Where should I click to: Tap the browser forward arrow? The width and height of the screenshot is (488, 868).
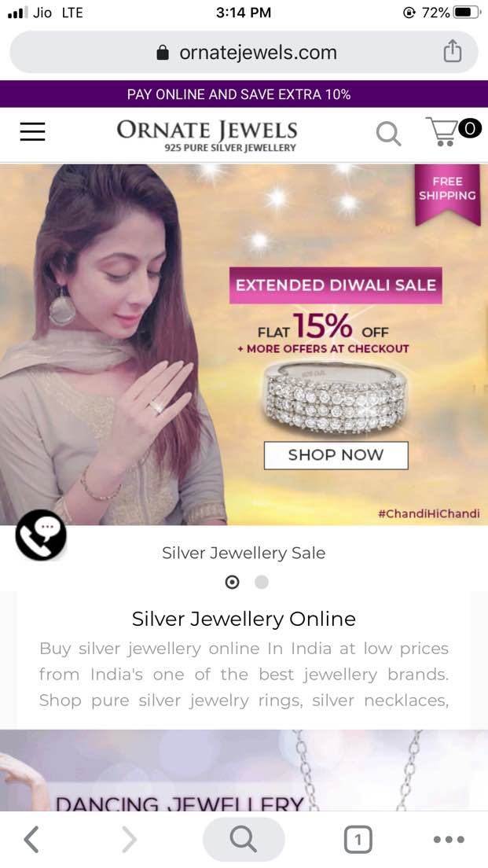point(129,839)
